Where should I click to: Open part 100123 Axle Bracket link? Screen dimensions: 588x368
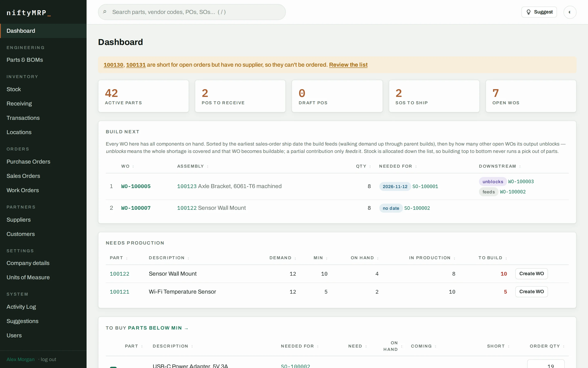[187, 186]
